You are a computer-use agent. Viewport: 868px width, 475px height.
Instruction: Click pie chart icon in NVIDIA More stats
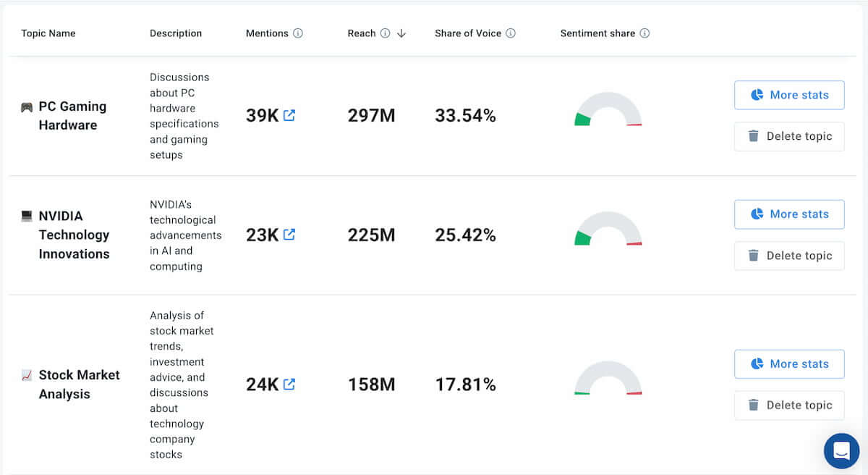coord(759,214)
